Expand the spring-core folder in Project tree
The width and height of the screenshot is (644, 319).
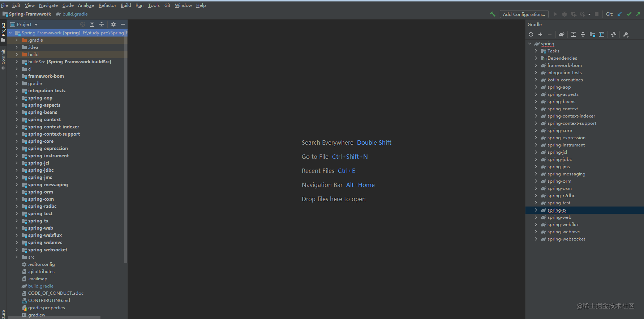tap(17, 141)
